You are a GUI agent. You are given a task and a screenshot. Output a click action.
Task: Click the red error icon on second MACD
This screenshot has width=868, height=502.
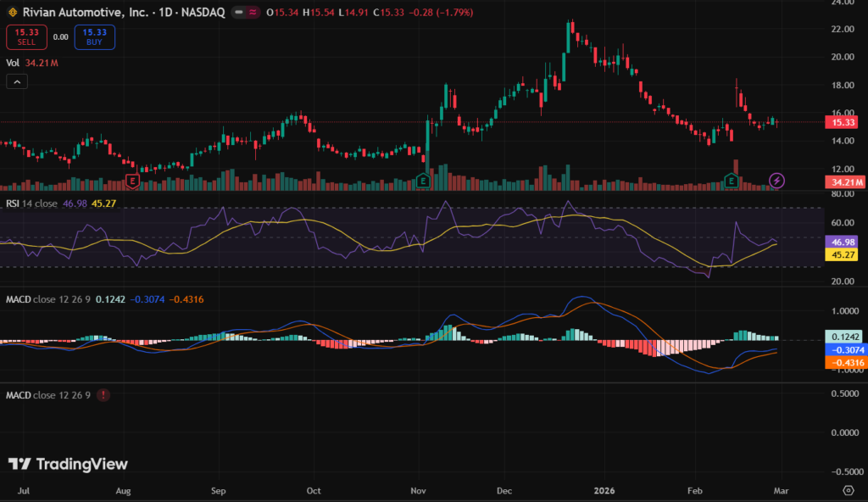[x=103, y=395]
